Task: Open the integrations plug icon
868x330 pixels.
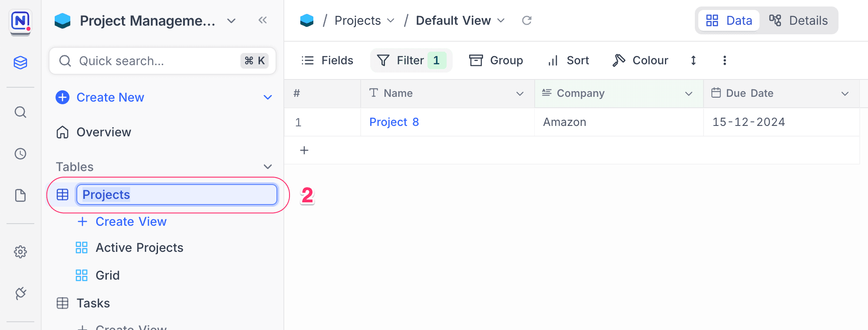Action: [x=20, y=294]
